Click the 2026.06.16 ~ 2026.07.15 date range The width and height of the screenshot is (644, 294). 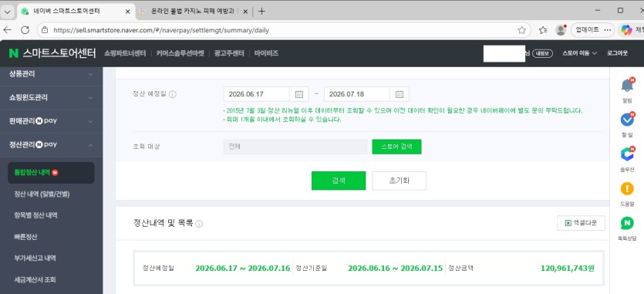pos(395,268)
